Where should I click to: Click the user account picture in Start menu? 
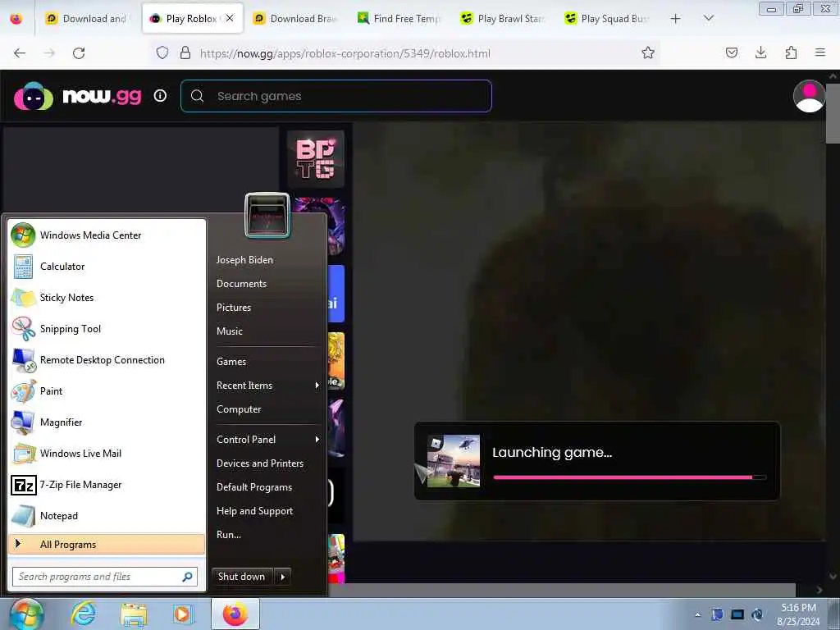coord(267,216)
